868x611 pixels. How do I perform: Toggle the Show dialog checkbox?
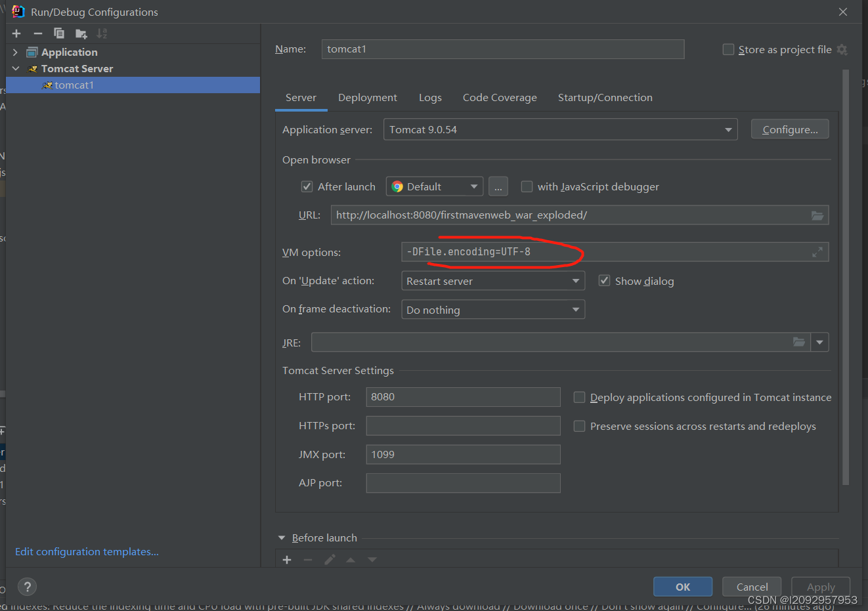[604, 281]
